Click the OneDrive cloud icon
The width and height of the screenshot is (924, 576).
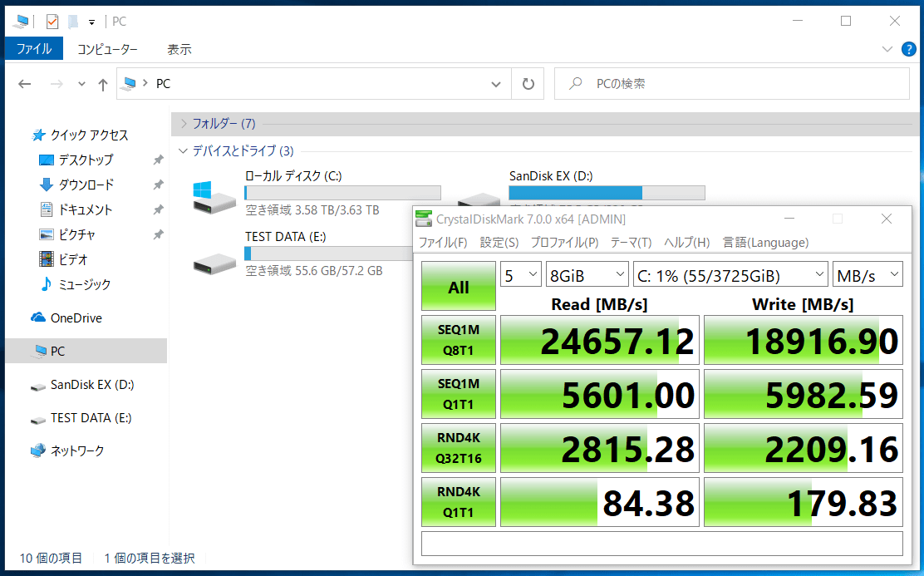click(38, 318)
